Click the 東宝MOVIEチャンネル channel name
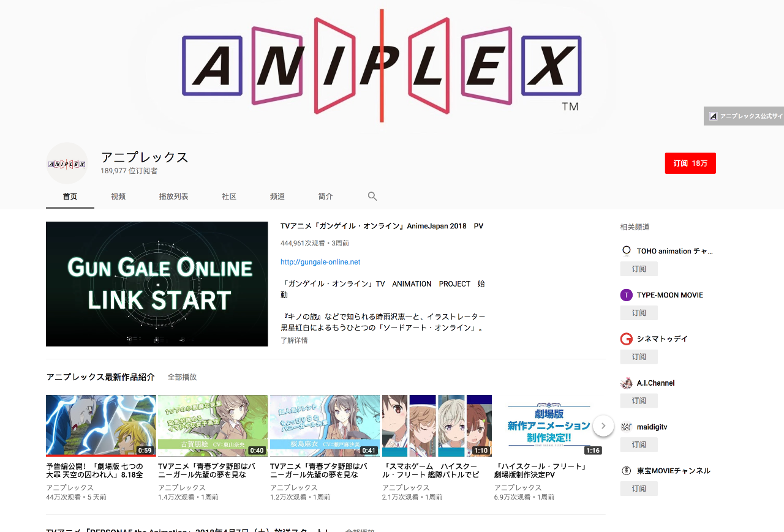The height and width of the screenshot is (532, 784). click(x=674, y=471)
